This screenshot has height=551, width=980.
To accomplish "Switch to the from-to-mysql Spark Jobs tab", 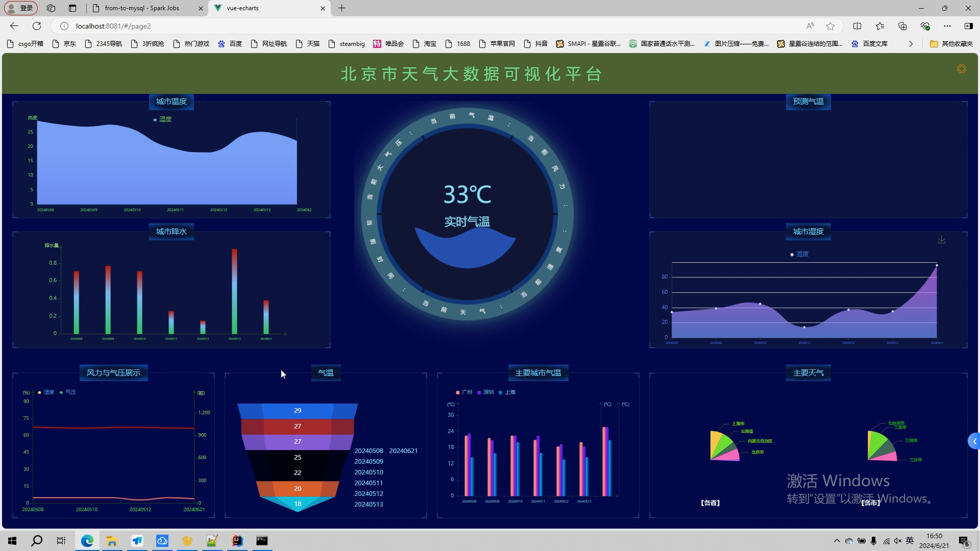I will click(142, 8).
